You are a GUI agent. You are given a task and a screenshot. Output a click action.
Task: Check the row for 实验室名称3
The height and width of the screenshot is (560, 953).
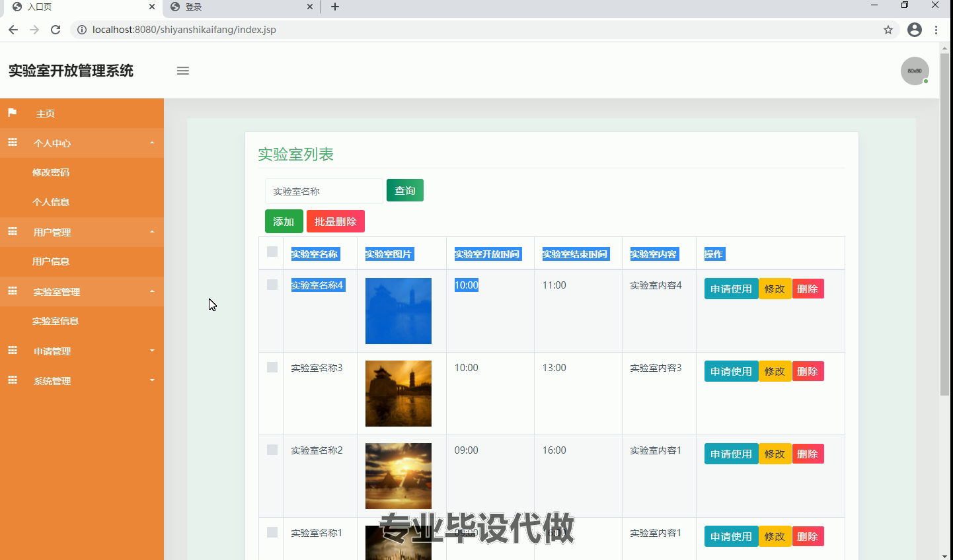tap(272, 367)
